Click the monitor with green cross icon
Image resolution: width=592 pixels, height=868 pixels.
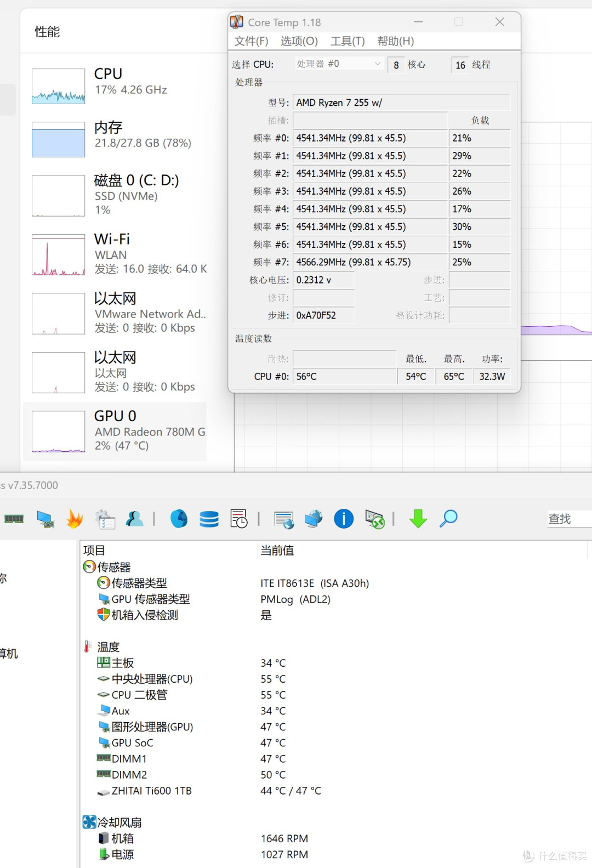374,519
